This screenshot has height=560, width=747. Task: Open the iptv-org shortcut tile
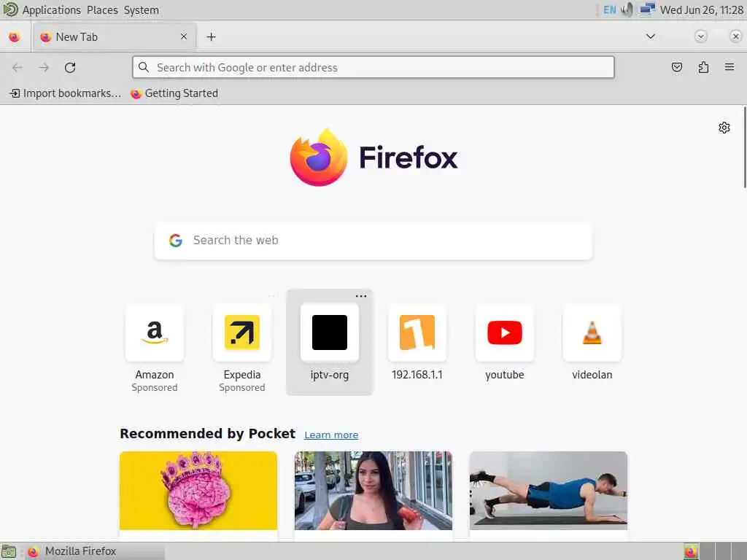(330, 343)
